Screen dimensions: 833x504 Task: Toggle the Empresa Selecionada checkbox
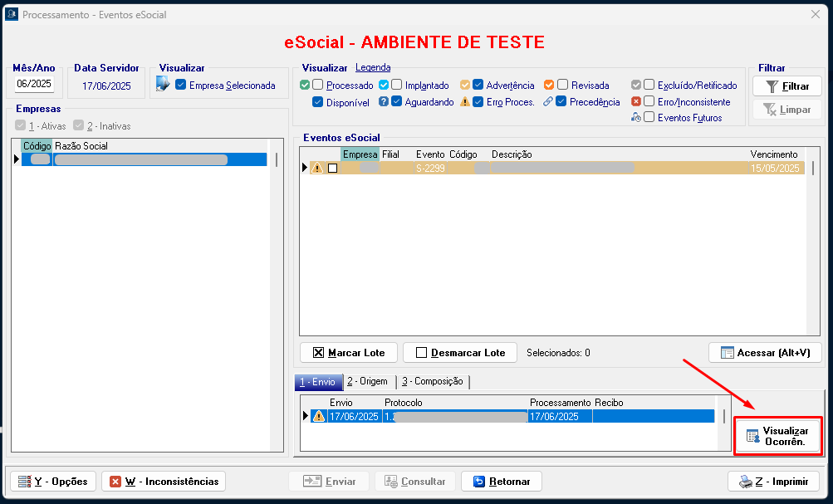181,85
